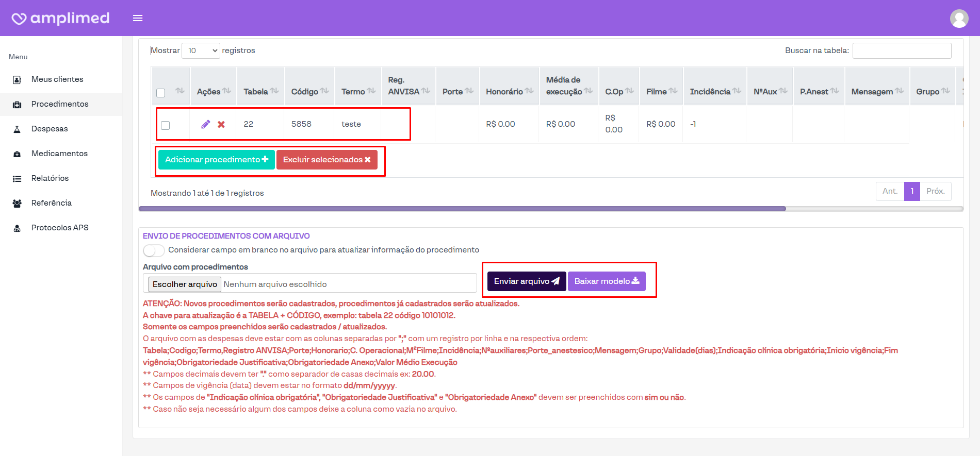Click the hamburger menu icon
The height and width of the screenshot is (456, 980).
pyautogui.click(x=138, y=18)
